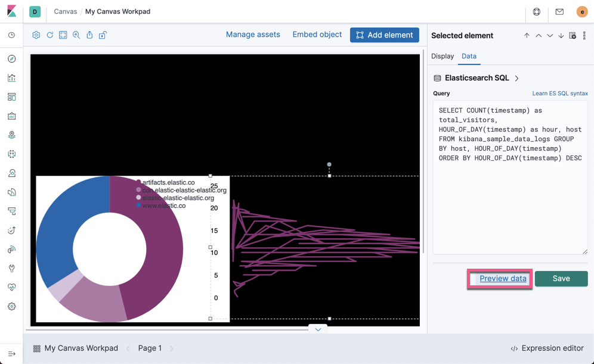Screen dimensions: 594x364
Task: Toggle editing lock with the unlock icon
Action: click(x=103, y=35)
